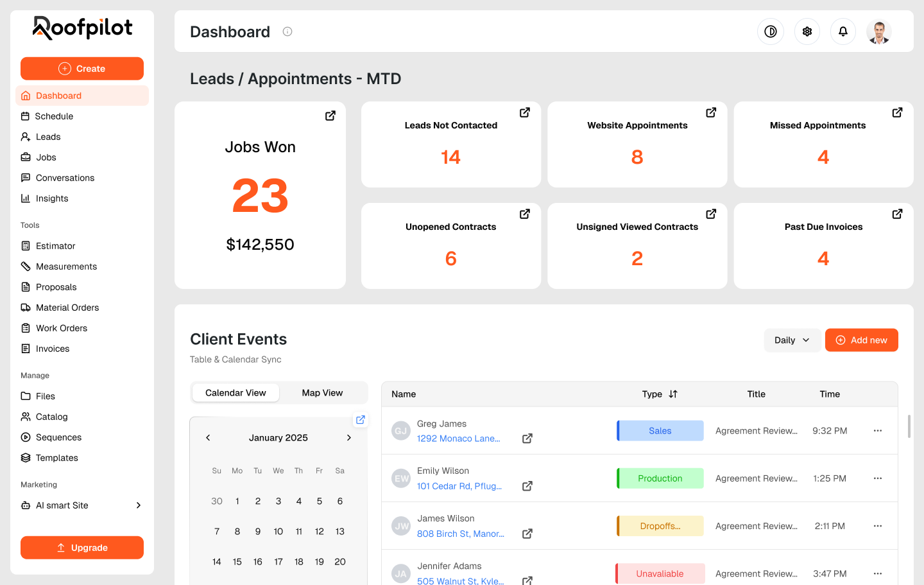
Task: Open Templates under Manage
Action: [x=82, y=458]
